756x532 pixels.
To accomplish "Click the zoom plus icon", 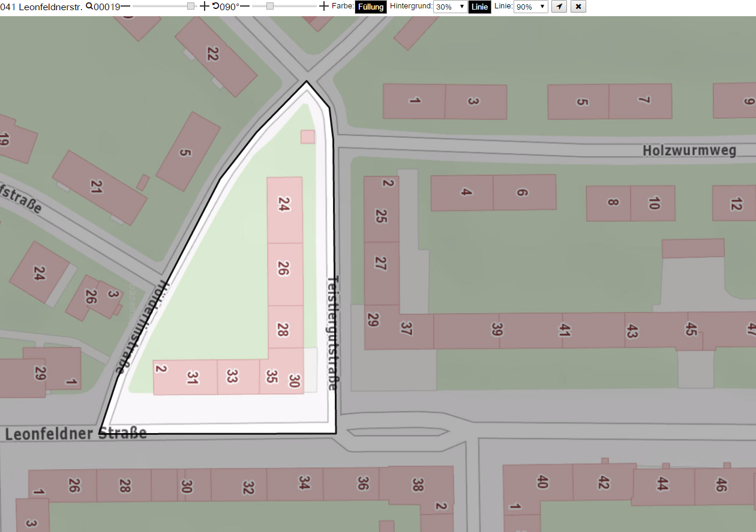I will click(204, 7).
